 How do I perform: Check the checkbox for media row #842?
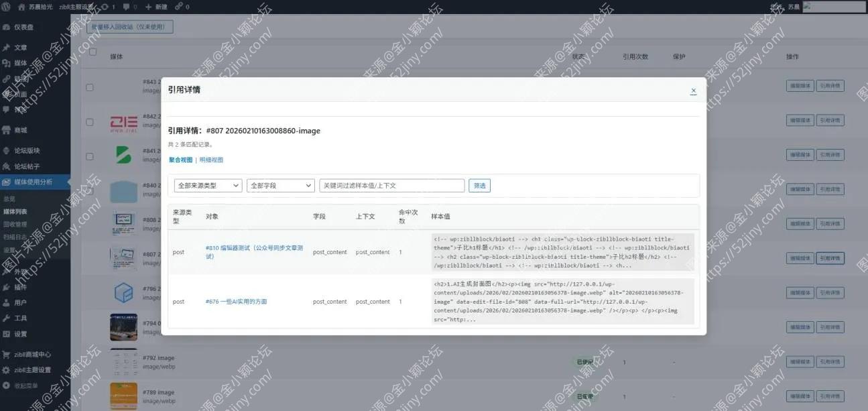pyautogui.click(x=90, y=122)
